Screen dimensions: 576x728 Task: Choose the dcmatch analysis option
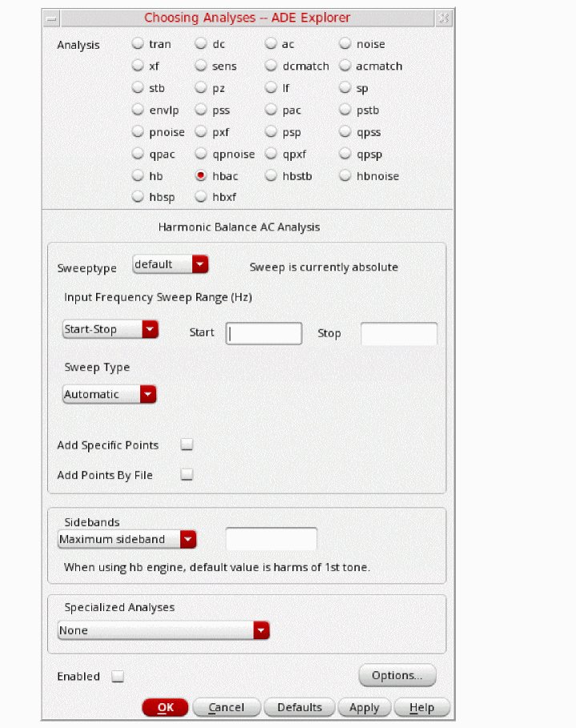(x=271, y=66)
